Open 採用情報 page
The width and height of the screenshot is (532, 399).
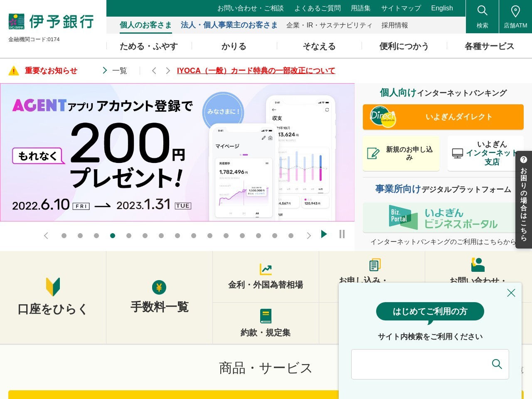[x=394, y=25]
